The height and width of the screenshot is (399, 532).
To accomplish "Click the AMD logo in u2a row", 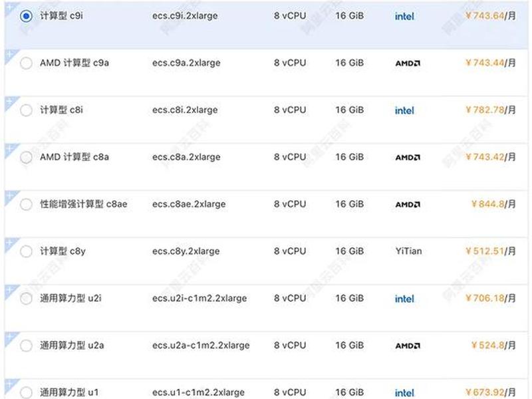I will (408, 346).
